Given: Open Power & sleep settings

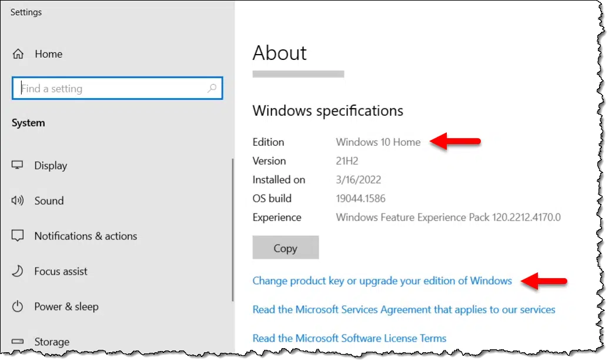Looking at the screenshot, I should tap(66, 306).
